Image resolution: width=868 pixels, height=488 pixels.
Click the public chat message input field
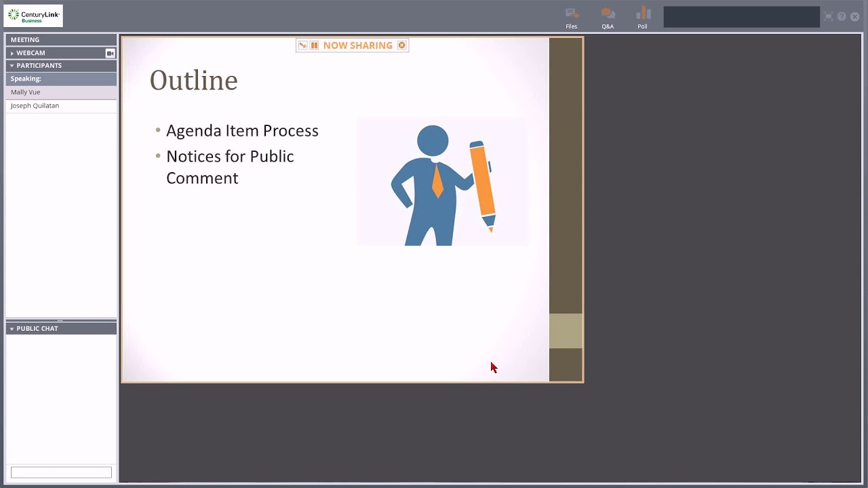61,472
